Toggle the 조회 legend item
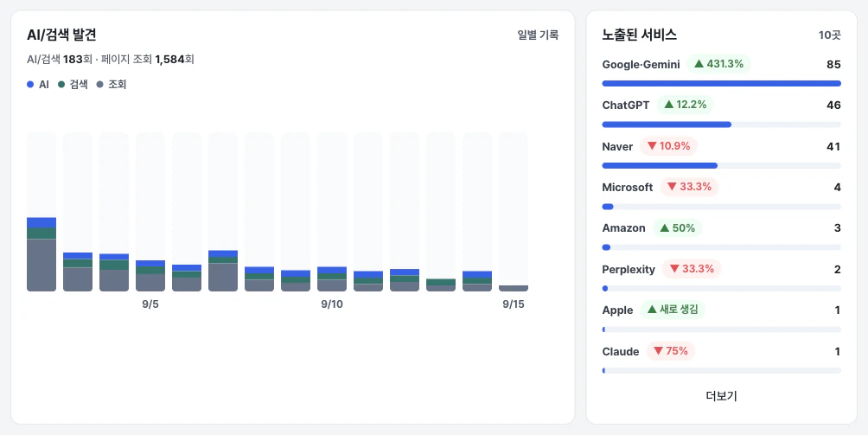 [x=112, y=85]
